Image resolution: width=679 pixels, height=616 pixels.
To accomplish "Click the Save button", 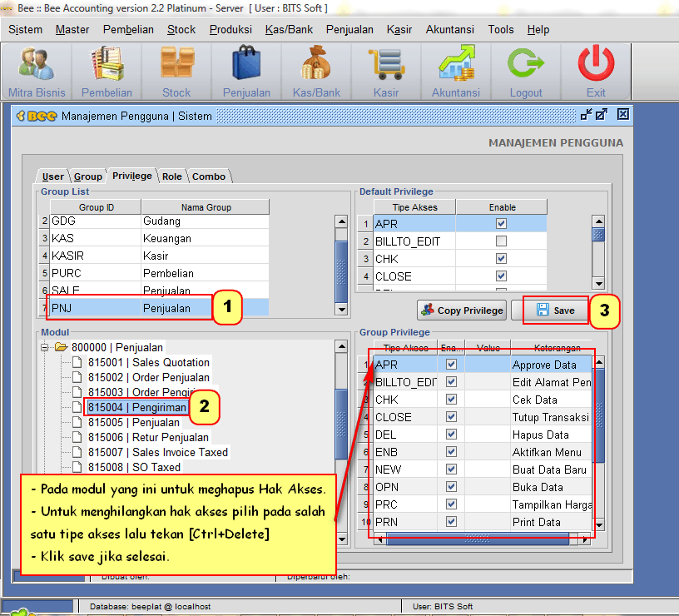I will 556,310.
